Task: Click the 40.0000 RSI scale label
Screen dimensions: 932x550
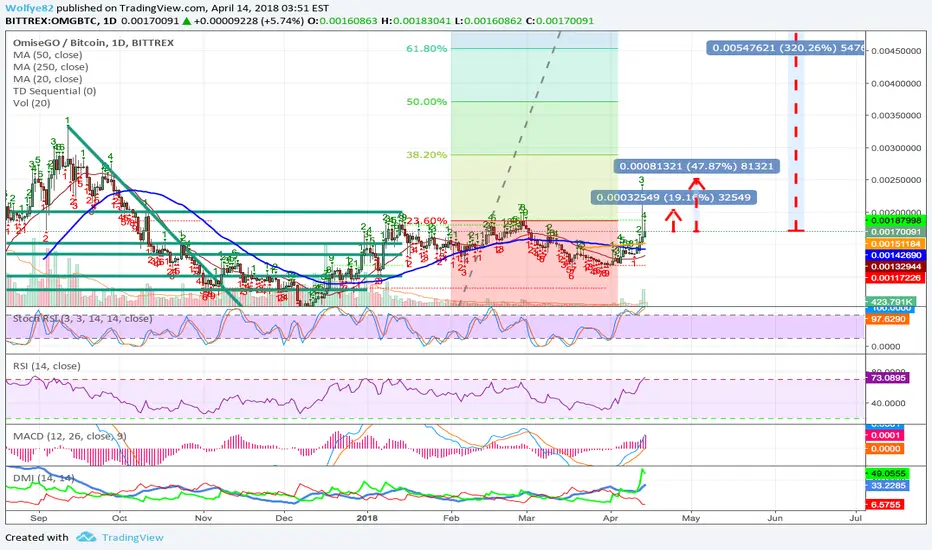Action: click(x=889, y=403)
